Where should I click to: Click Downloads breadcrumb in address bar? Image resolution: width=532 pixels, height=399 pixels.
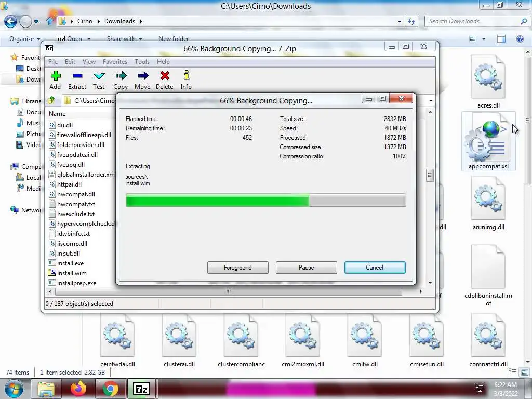click(119, 21)
